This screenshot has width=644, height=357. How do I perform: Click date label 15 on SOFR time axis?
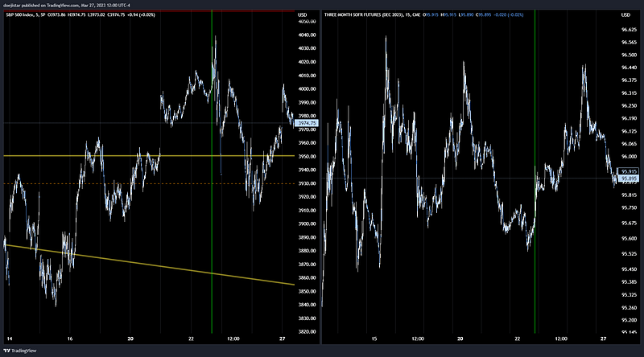(374, 339)
